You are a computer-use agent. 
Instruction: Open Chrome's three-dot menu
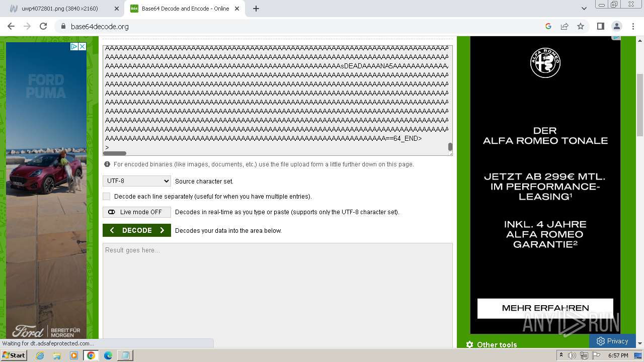pos(633,26)
